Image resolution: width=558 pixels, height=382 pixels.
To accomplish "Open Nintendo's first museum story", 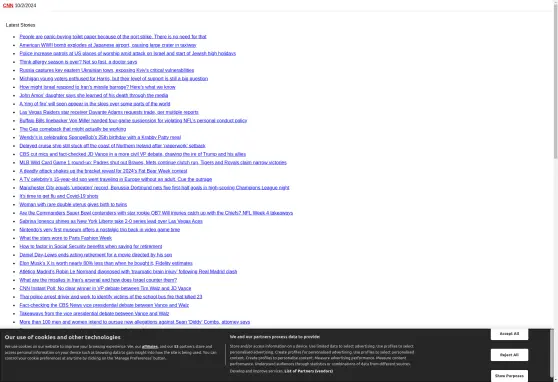I will click(100, 230).
